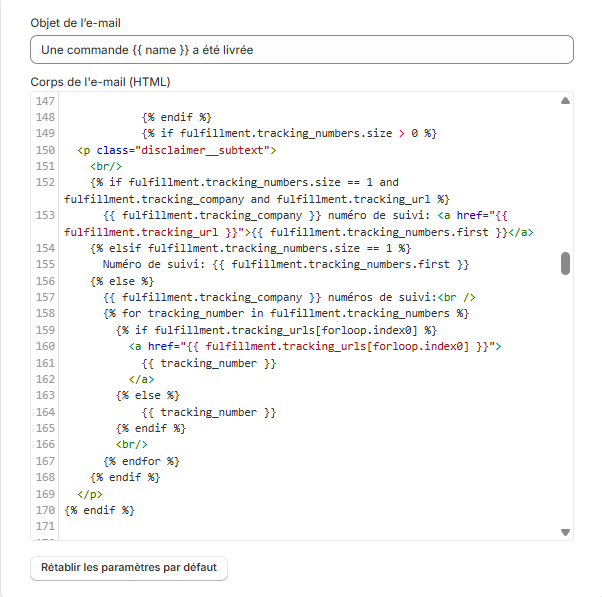Click the scroll down arrow in code editor
Image resolution: width=602 pixels, height=597 pixels.
565,532
